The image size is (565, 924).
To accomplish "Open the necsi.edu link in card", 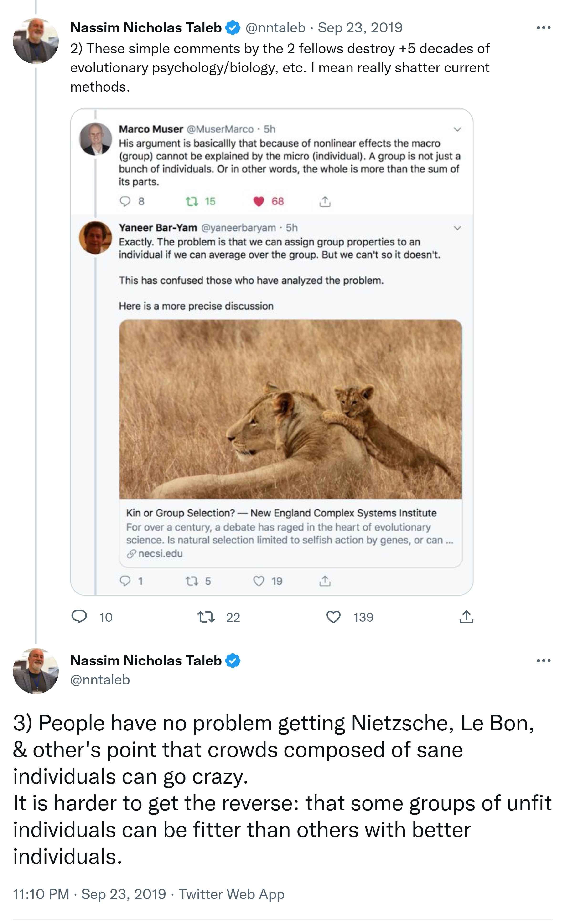I will [160, 554].
